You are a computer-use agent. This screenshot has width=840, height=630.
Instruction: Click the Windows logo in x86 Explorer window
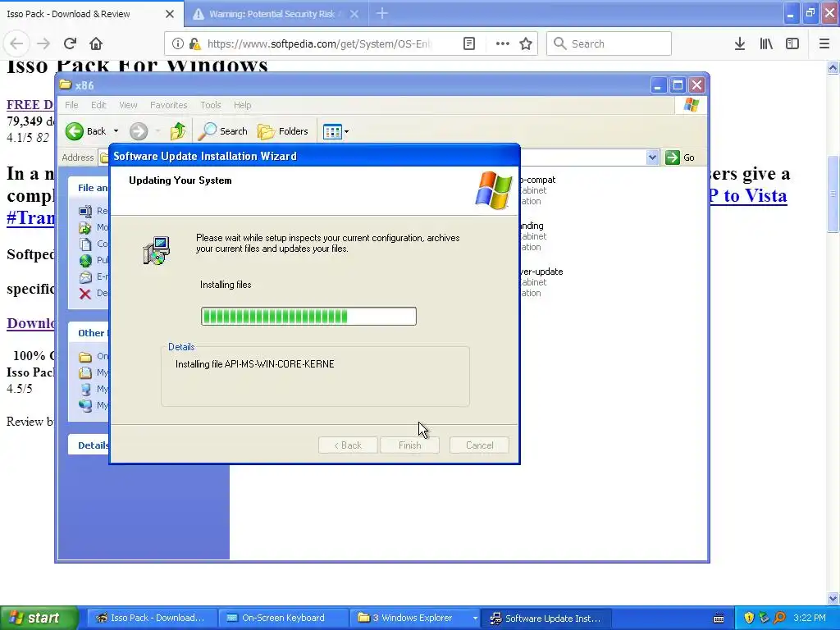691,105
